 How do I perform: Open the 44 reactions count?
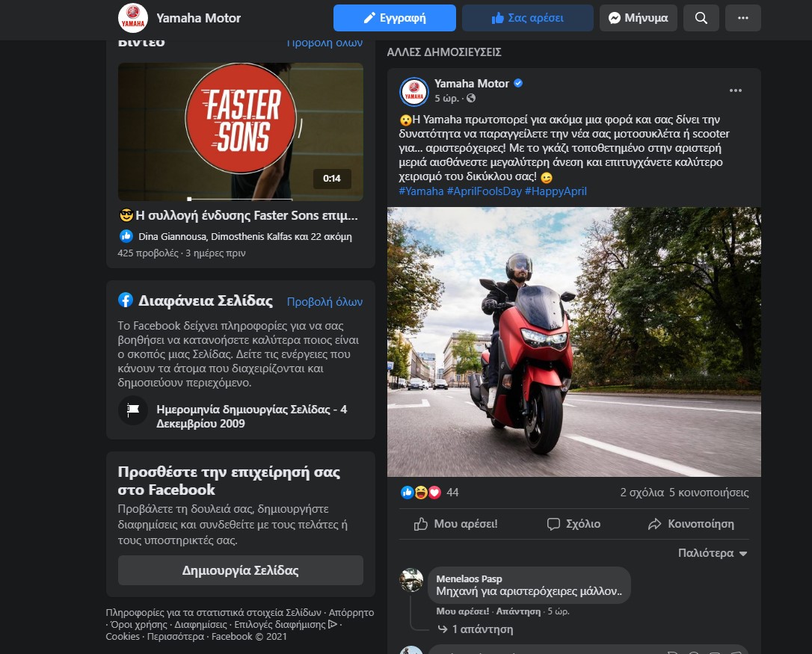click(452, 493)
